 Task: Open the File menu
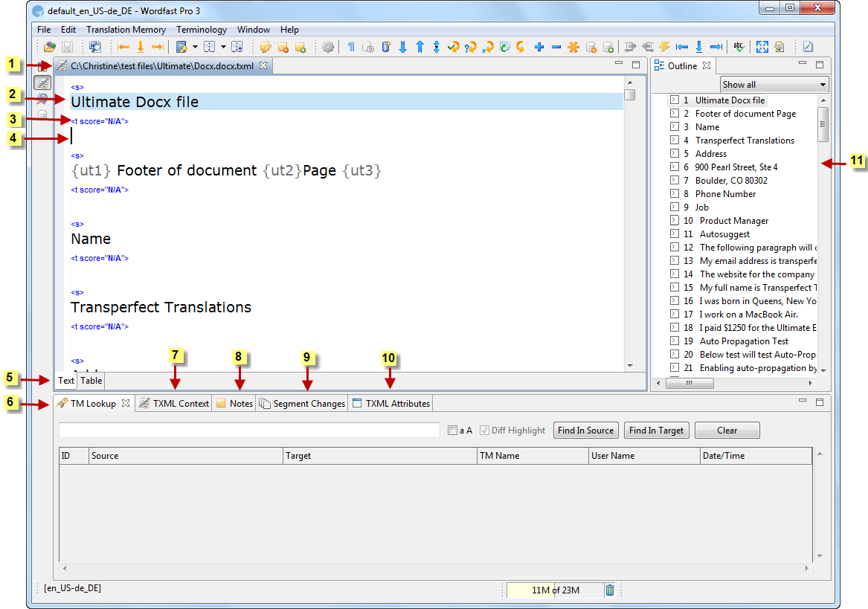pos(44,29)
